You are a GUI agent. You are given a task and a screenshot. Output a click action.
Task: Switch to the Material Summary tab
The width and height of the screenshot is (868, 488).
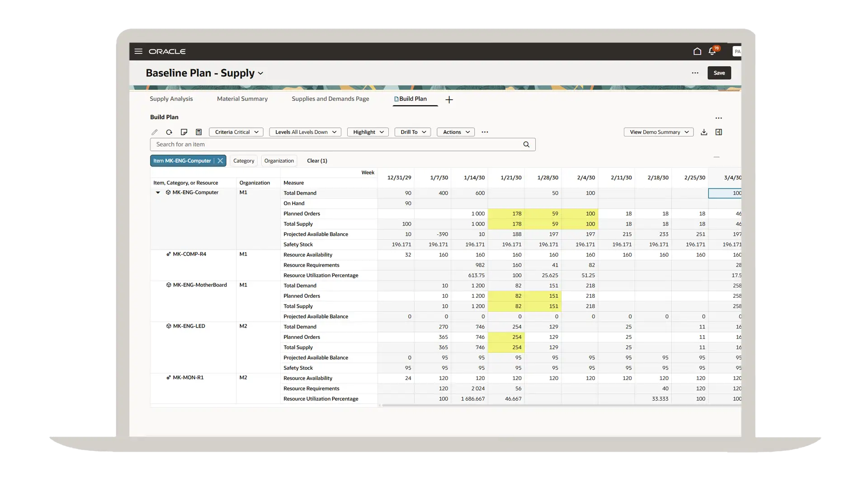(x=242, y=99)
